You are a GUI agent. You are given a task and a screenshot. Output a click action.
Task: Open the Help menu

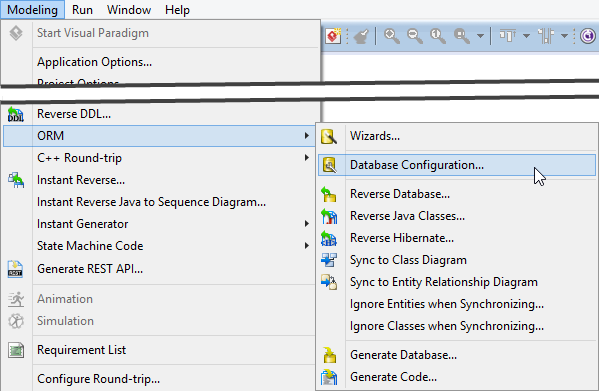click(x=177, y=10)
